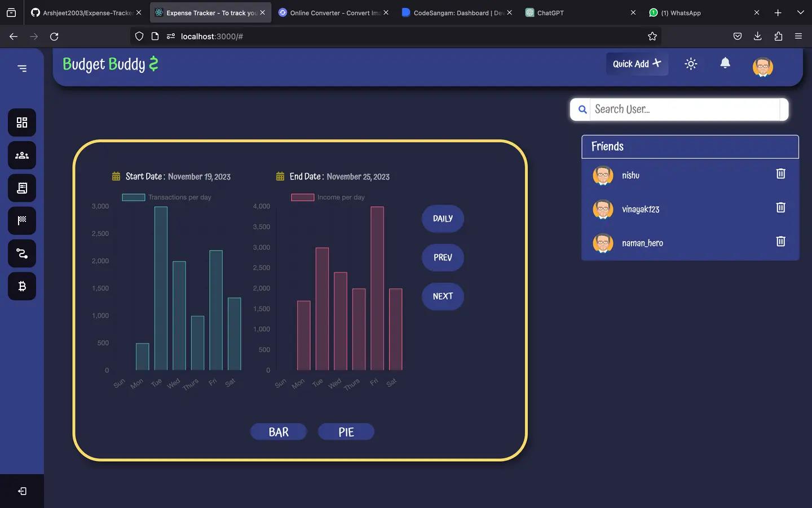
Task: Open the Pocket save icon
Action: pyautogui.click(x=737, y=36)
